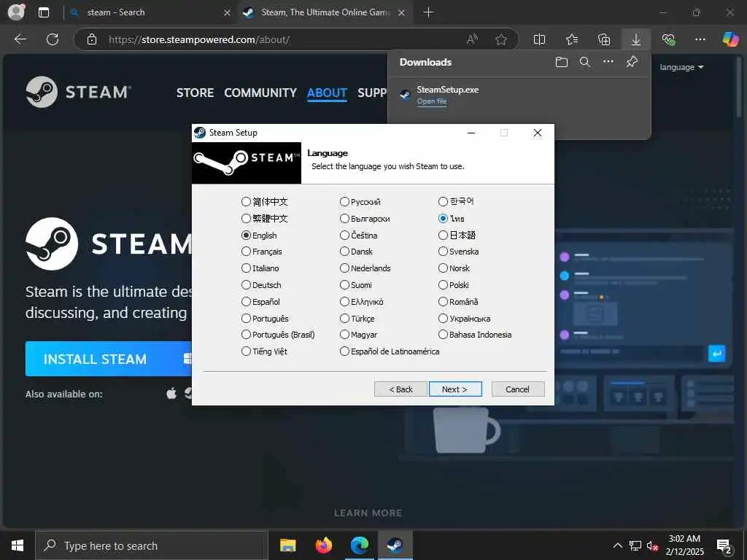Open Windows Start menu
747x560 pixels.
point(18,545)
